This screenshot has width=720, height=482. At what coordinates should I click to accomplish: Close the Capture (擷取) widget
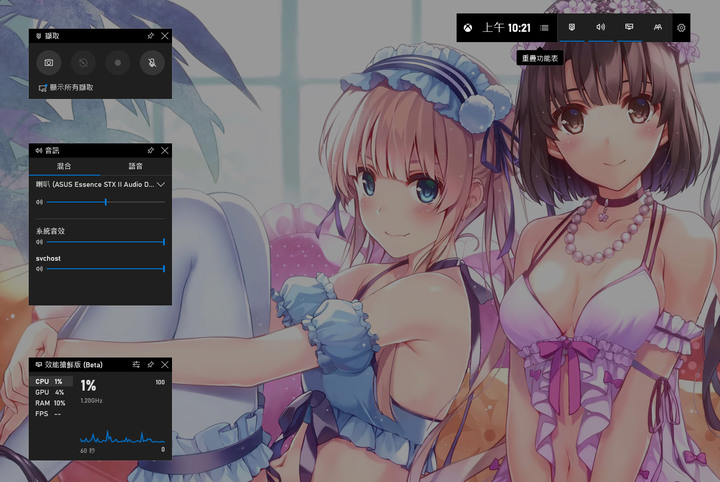click(x=165, y=36)
